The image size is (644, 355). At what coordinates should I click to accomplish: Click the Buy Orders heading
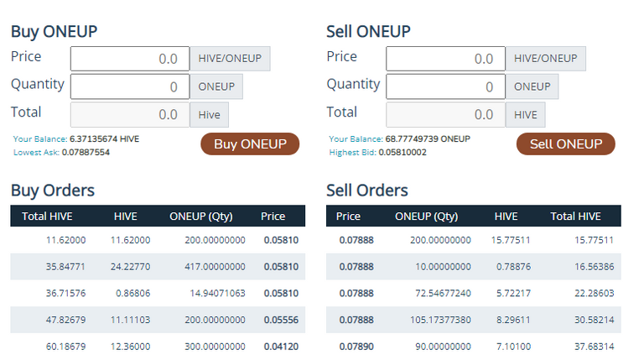point(53,191)
